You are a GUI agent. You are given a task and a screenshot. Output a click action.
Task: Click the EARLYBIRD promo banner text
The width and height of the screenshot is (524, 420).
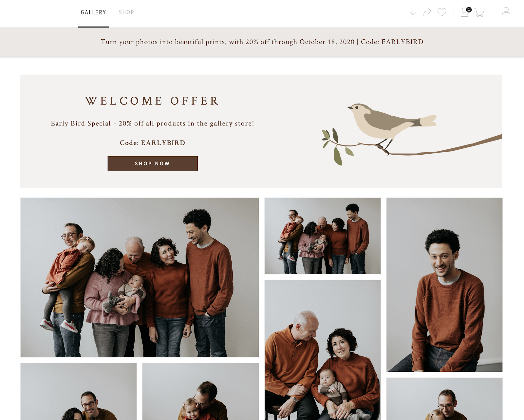pyautogui.click(x=262, y=42)
